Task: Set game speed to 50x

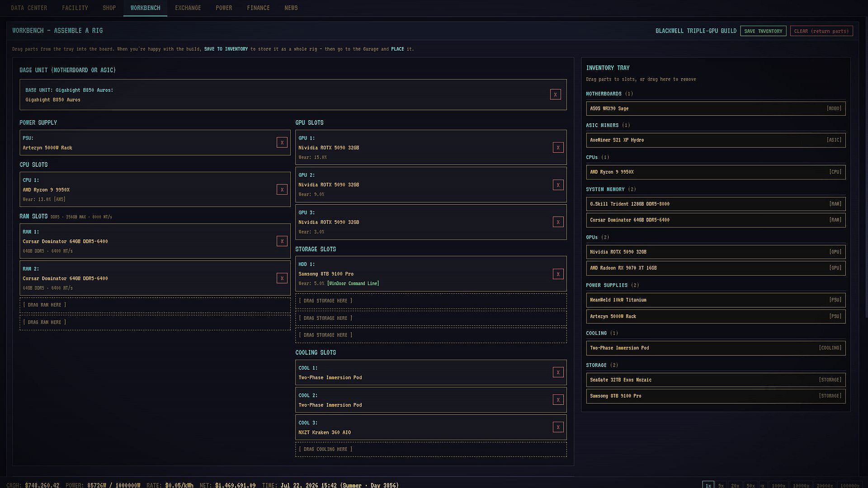Action: (x=750, y=485)
